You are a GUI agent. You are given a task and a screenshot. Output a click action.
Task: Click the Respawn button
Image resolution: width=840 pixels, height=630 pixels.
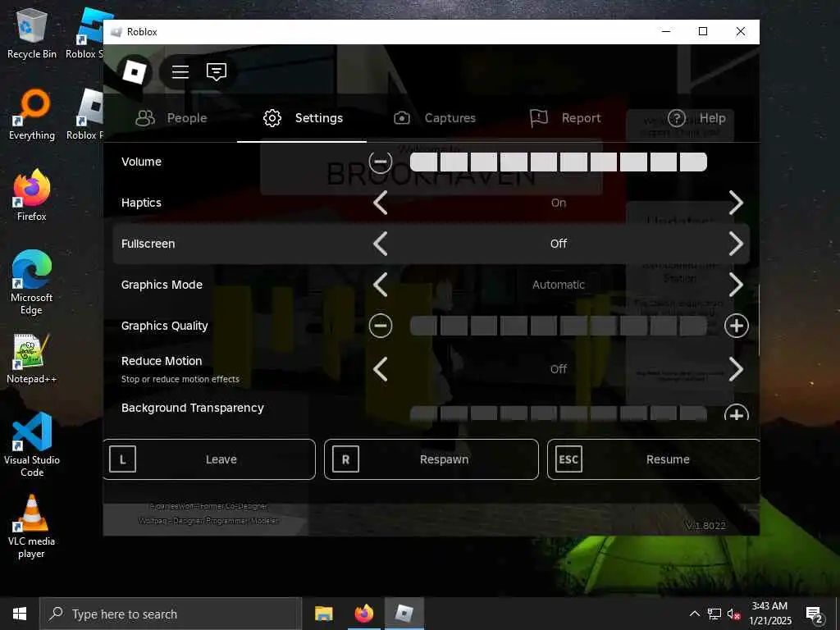[431, 459]
